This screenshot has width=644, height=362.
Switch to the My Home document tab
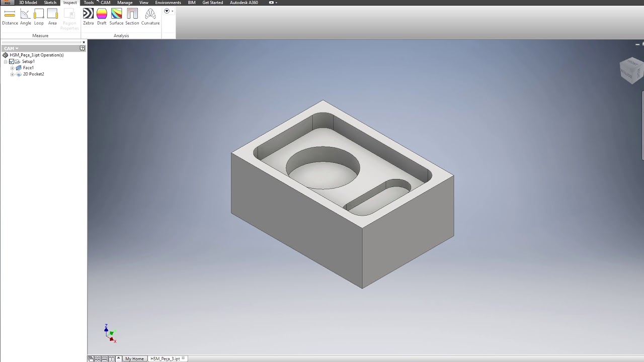point(134,359)
